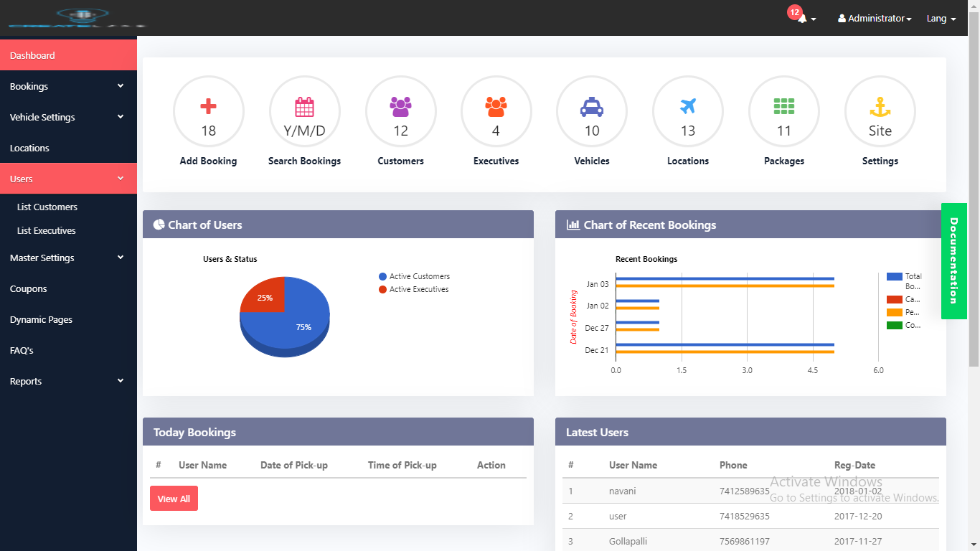Click the yellow anchor Site Settings icon

(x=880, y=108)
